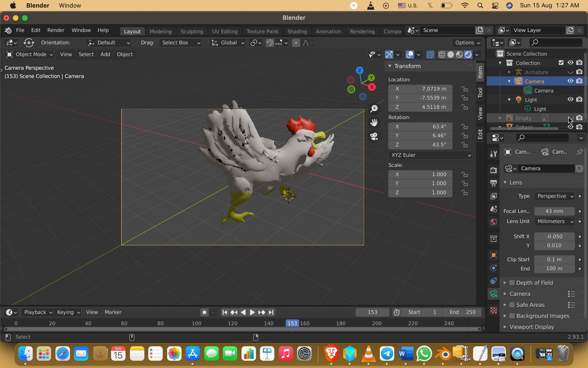Viewport: 588px width, 368px height.
Task: Open Telegram in the dock
Action: click(387, 354)
